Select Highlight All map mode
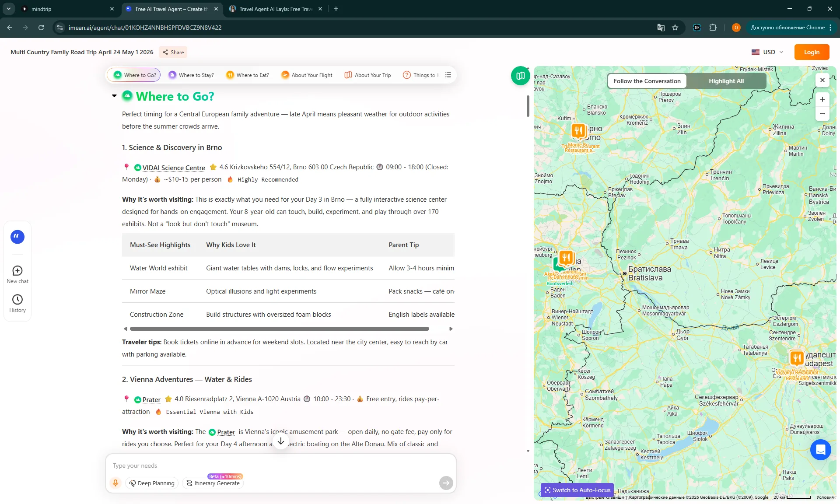Screen dimensions: 840x504 click(x=726, y=81)
